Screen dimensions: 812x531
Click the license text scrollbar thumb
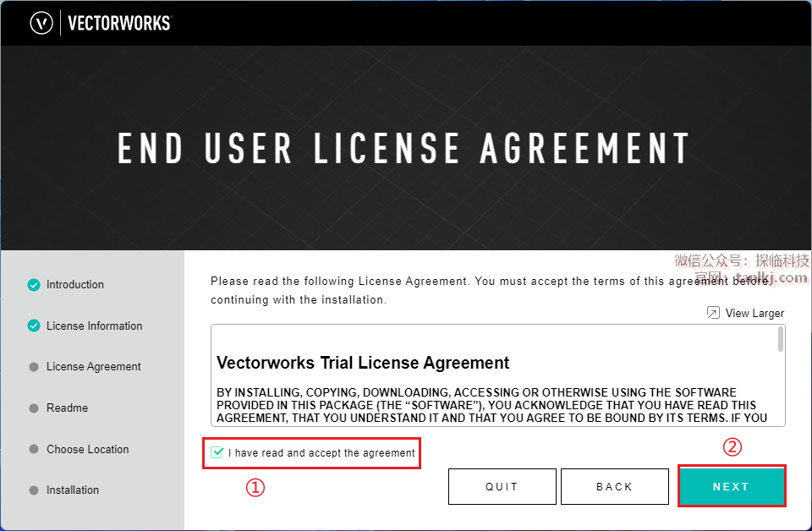[781, 340]
